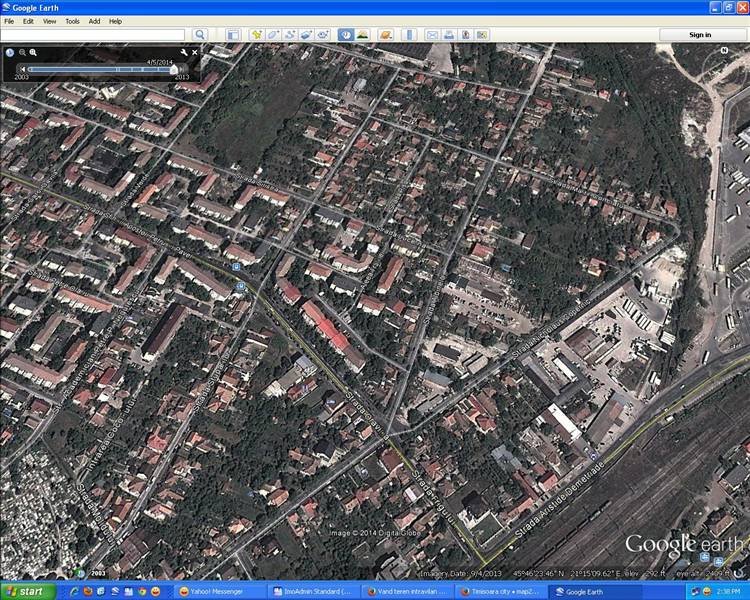Click the historical imagery time slider handle
750x600 pixels.
click(x=173, y=69)
